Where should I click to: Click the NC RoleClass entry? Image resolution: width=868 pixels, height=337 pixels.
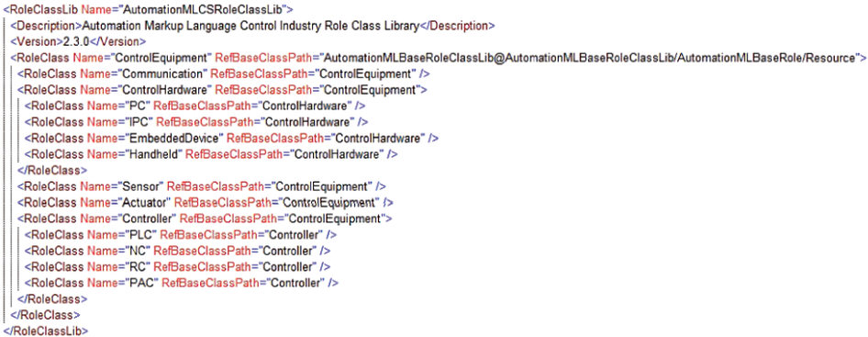pyautogui.click(x=177, y=251)
